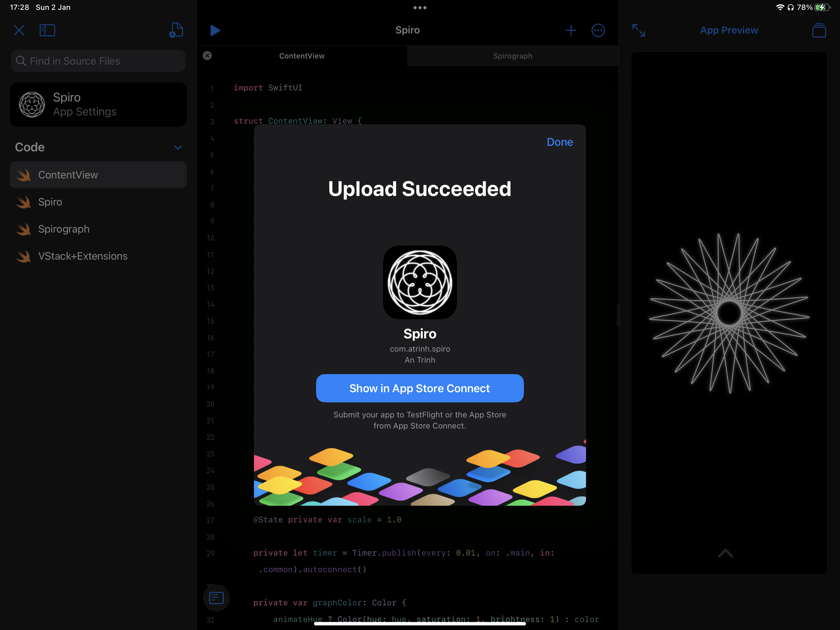Click the Run play button
The image size is (840, 630).
(215, 30)
